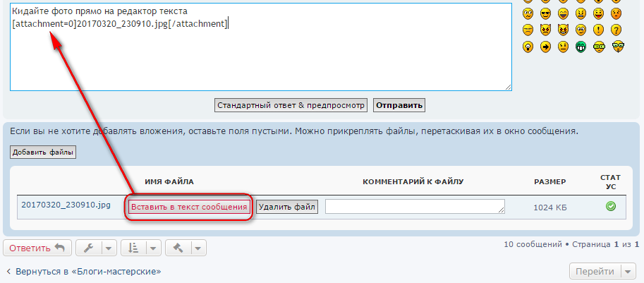
Task: Click the gavel moderation icon
Action: click(x=178, y=248)
